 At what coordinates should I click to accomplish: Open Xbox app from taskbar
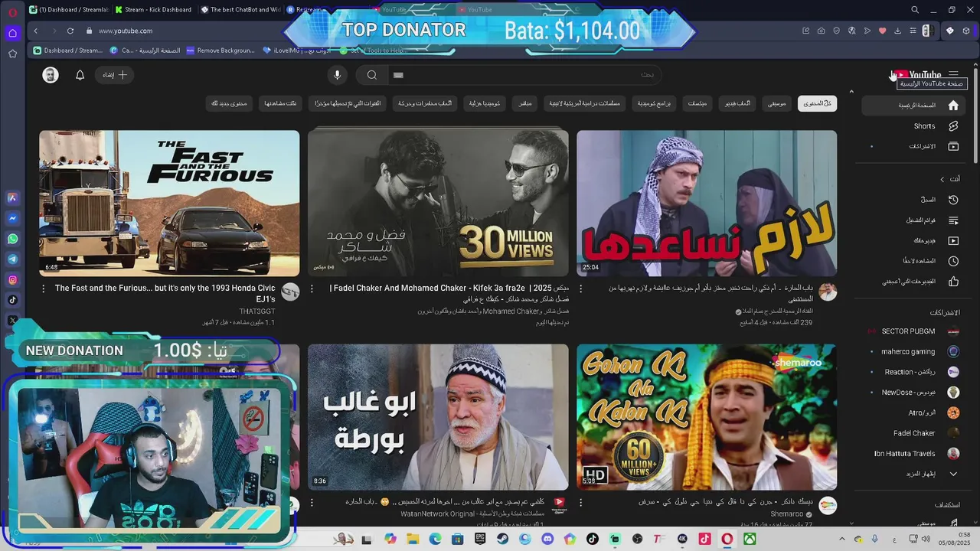point(750,540)
